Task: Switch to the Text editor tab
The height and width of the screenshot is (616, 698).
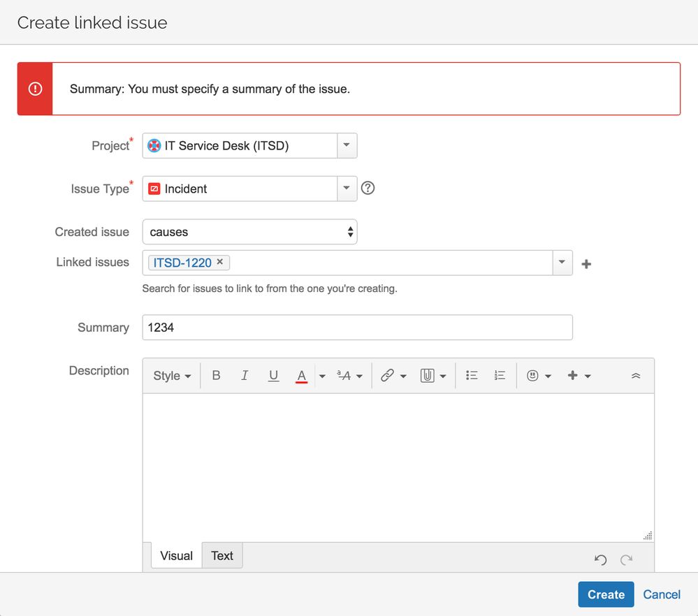Action: click(x=222, y=555)
